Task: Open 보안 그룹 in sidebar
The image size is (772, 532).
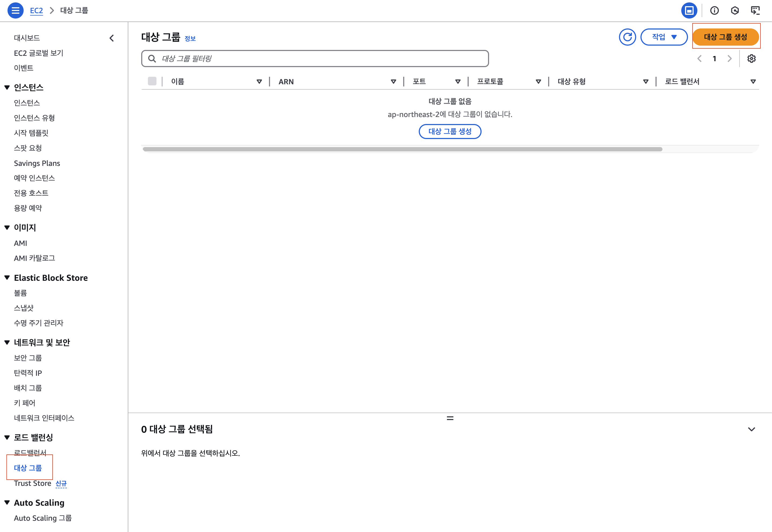Action: point(28,358)
